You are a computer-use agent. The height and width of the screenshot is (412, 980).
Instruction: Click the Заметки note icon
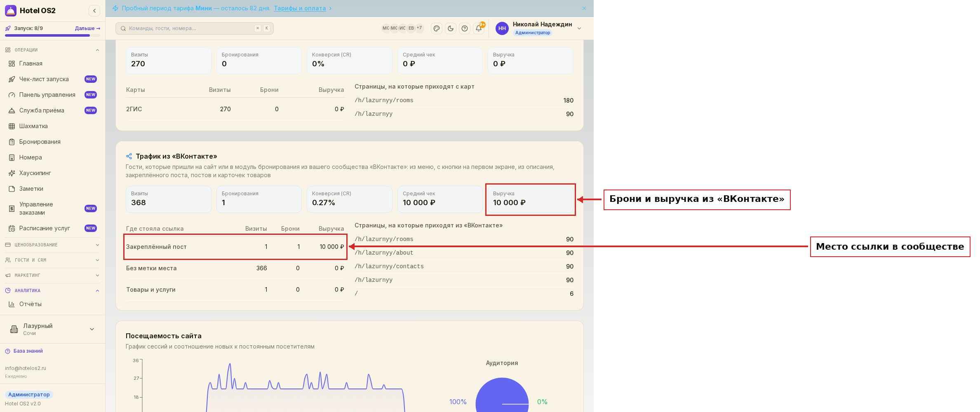coord(12,189)
